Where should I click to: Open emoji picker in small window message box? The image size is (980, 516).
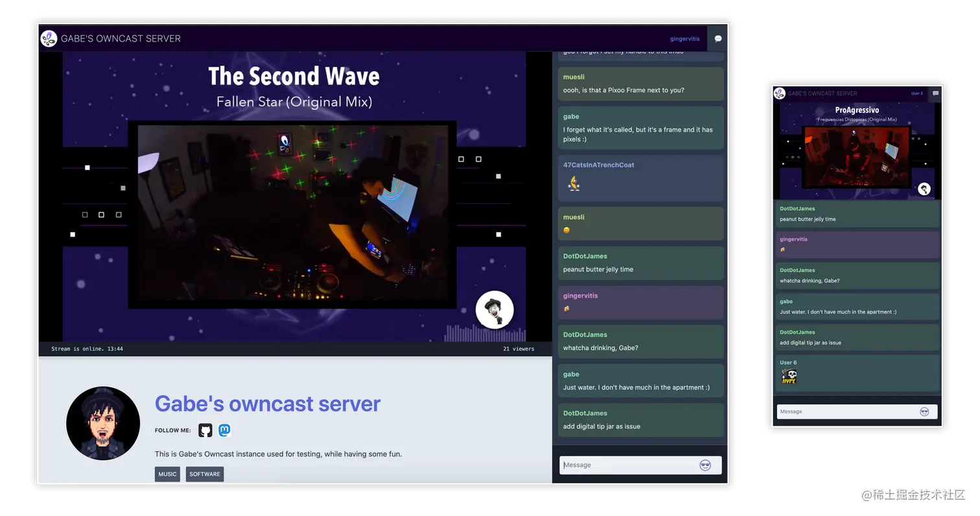tap(924, 411)
